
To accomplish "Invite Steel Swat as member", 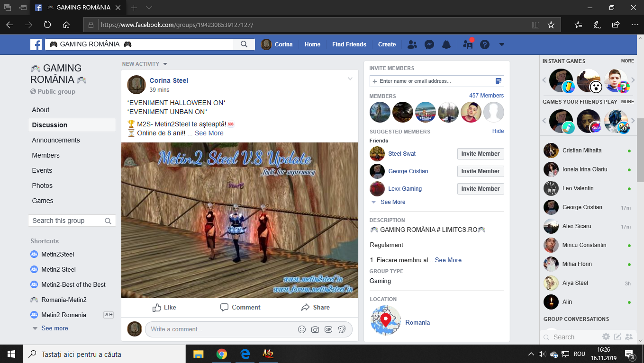I will (x=481, y=154).
